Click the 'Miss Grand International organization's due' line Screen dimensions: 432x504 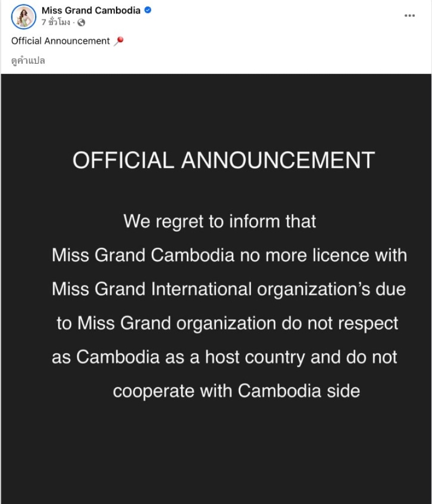pyautogui.click(x=228, y=289)
